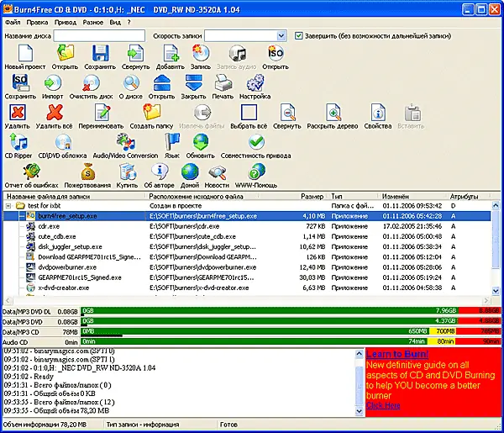Open the Отчет об ошибках bug icon
The width and height of the screenshot is (504, 433).
pos(31,172)
